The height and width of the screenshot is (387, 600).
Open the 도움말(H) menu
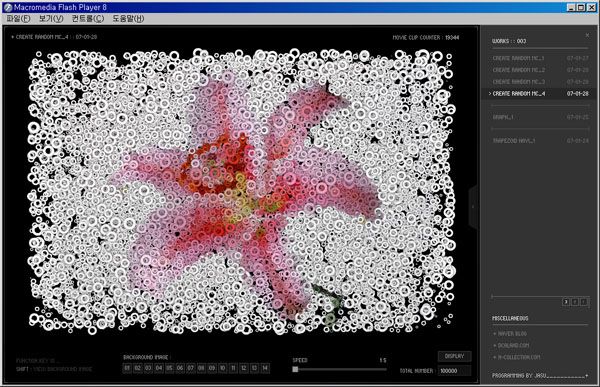[x=128, y=18]
